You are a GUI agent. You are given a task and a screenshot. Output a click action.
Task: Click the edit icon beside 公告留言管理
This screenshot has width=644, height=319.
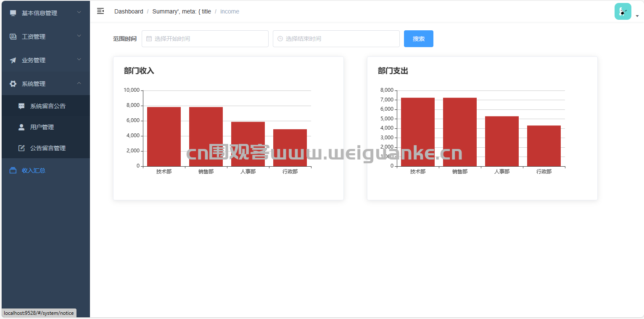21,148
